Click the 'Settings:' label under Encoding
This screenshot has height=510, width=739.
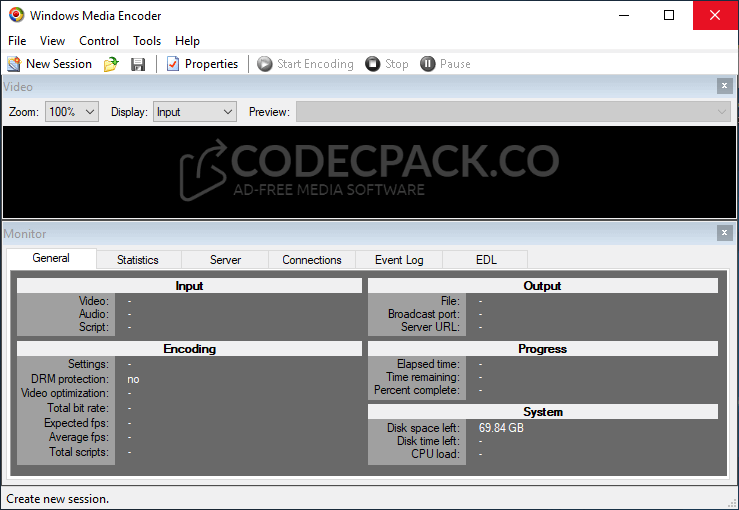(x=89, y=364)
